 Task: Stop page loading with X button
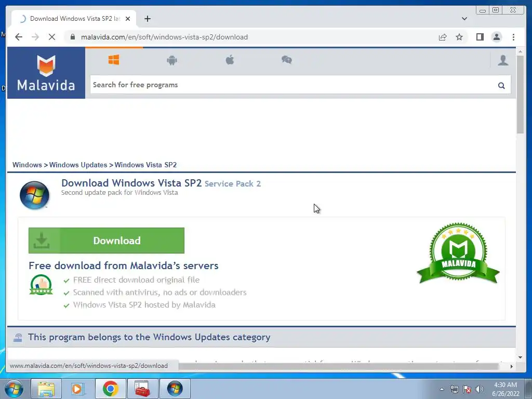52,37
